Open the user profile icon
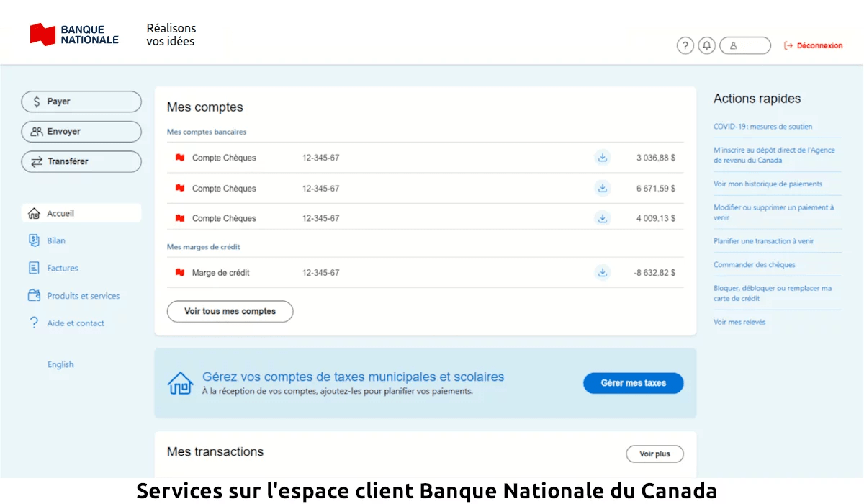864x504 pixels. pos(734,45)
